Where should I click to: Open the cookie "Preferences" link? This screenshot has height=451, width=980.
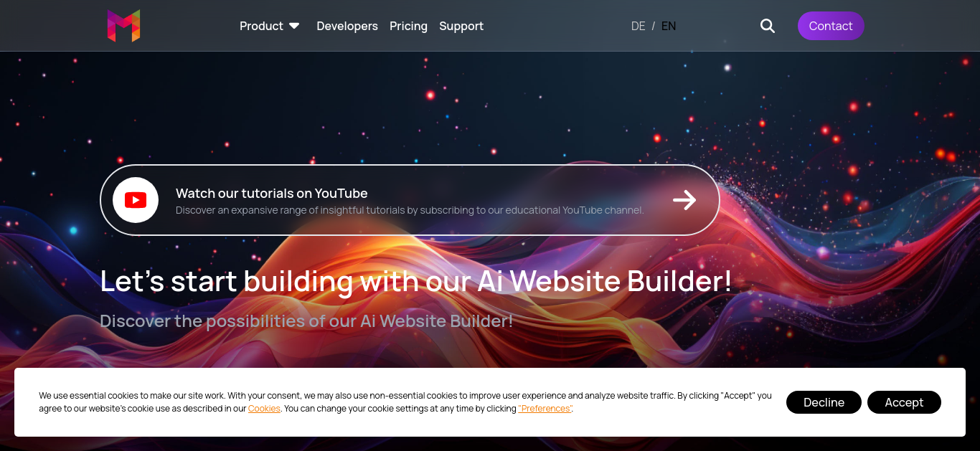(545, 409)
